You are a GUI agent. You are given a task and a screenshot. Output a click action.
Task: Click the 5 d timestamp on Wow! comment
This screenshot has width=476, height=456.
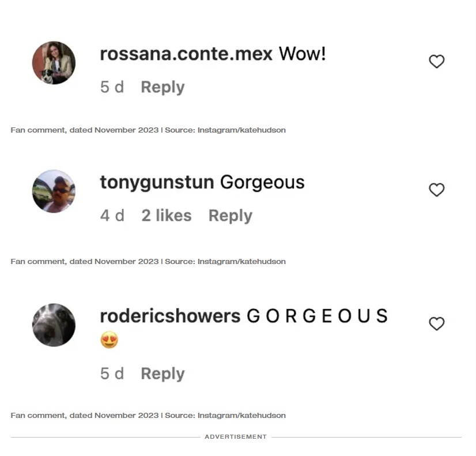[112, 87]
